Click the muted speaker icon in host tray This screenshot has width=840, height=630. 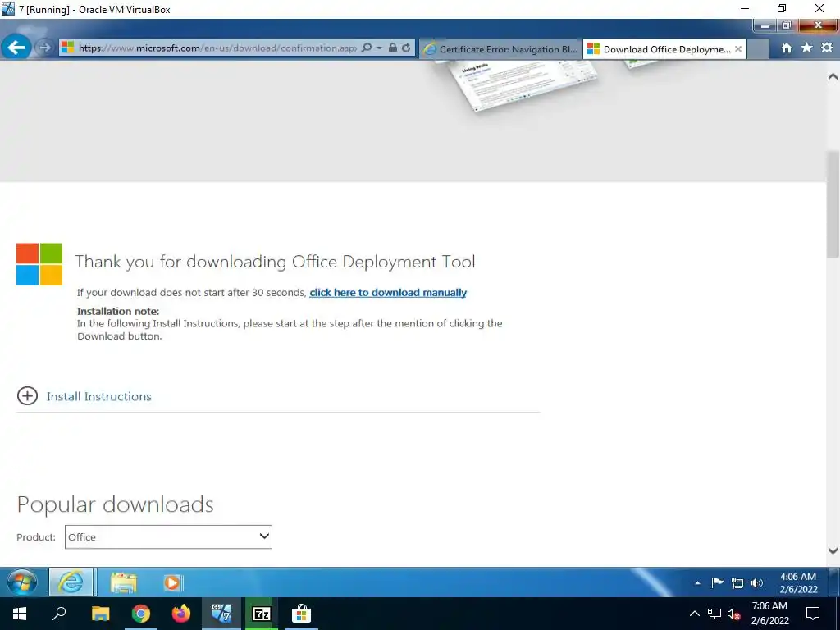(x=734, y=614)
